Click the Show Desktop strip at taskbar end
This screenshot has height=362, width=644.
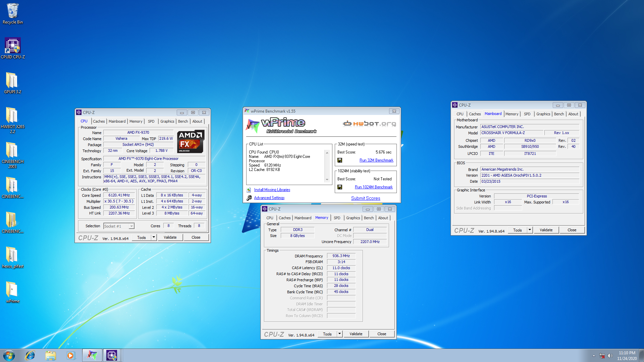(641, 355)
